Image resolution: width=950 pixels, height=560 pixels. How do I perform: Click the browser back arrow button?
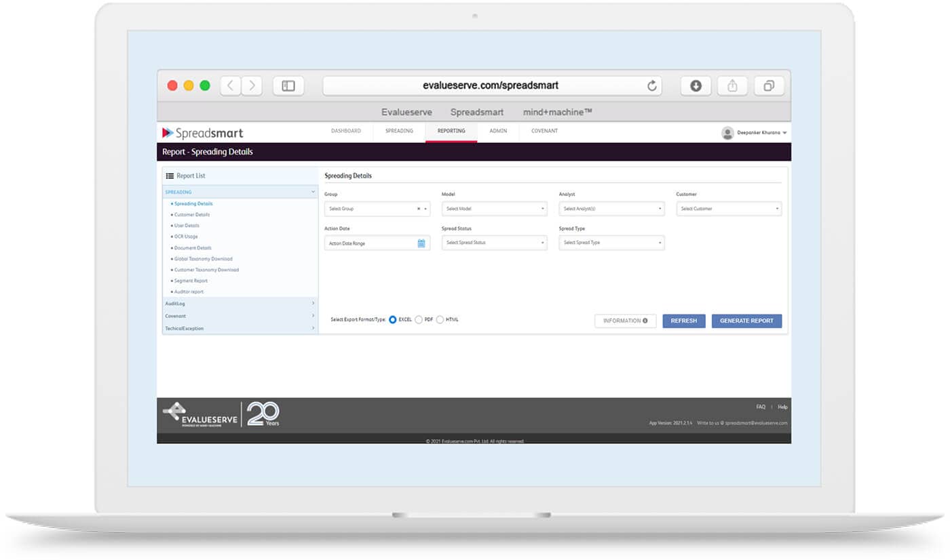[231, 85]
